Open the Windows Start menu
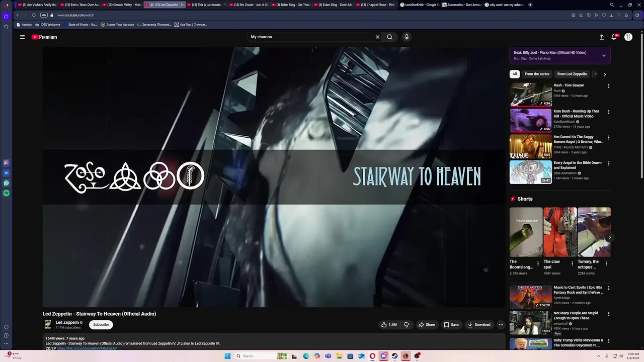This screenshot has width=644, height=362. [227, 356]
